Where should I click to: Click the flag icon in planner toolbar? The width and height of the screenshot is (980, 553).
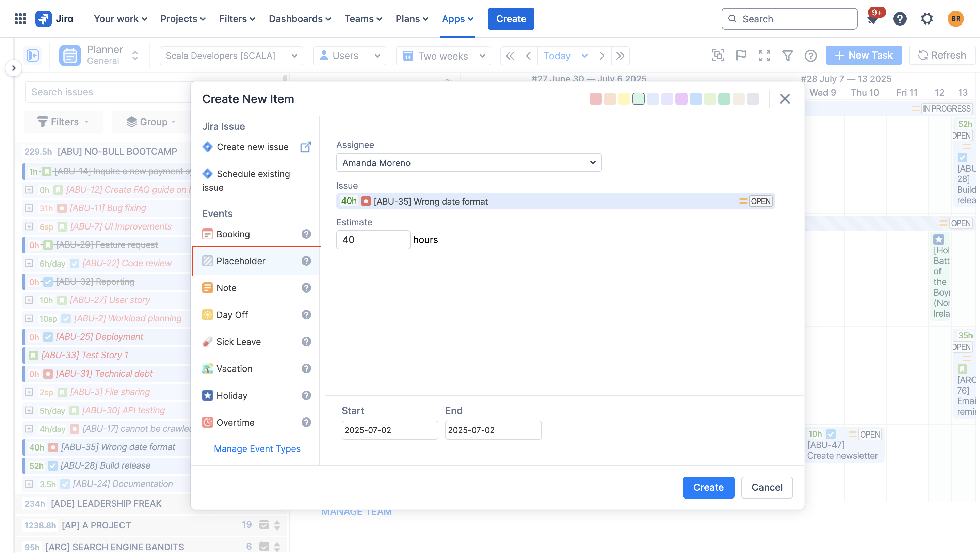pos(741,56)
